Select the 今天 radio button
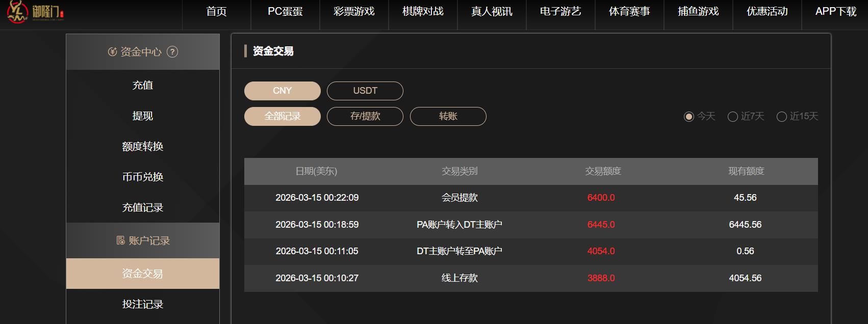 [688, 117]
